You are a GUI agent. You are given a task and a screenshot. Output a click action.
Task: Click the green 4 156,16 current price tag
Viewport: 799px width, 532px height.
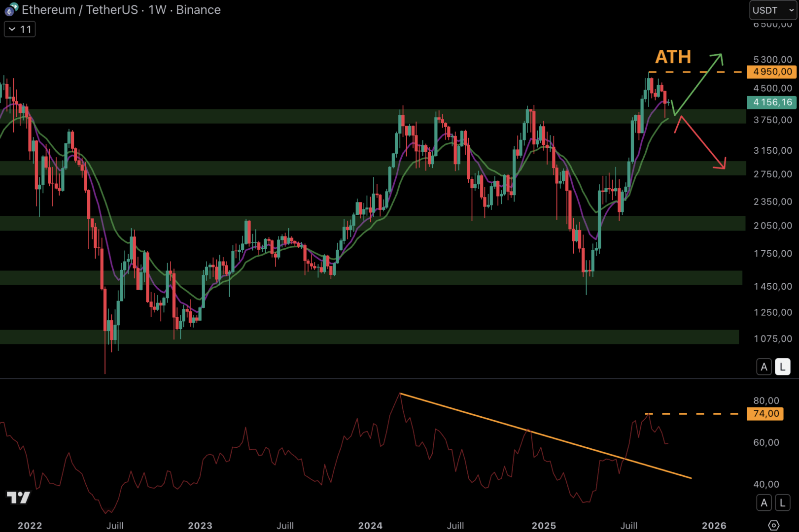tap(772, 102)
